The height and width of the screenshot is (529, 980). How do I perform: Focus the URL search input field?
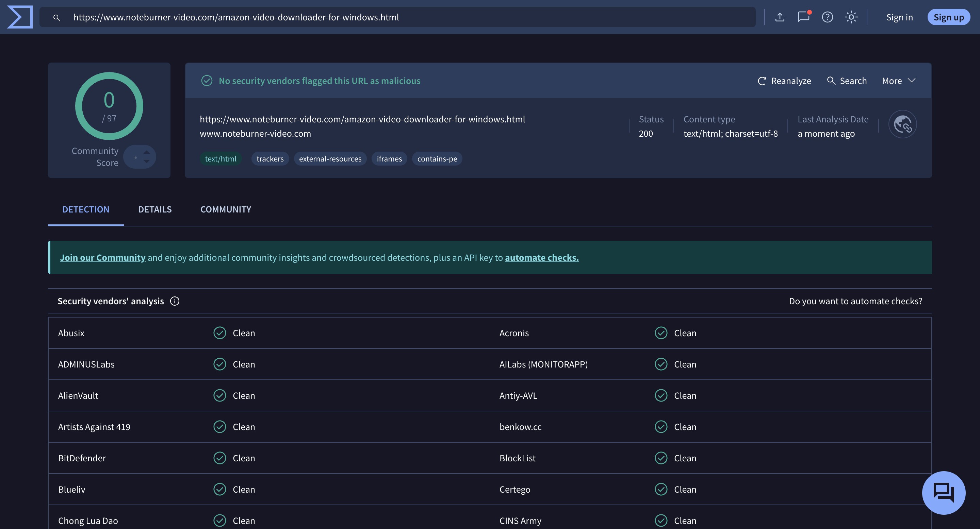pos(397,17)
